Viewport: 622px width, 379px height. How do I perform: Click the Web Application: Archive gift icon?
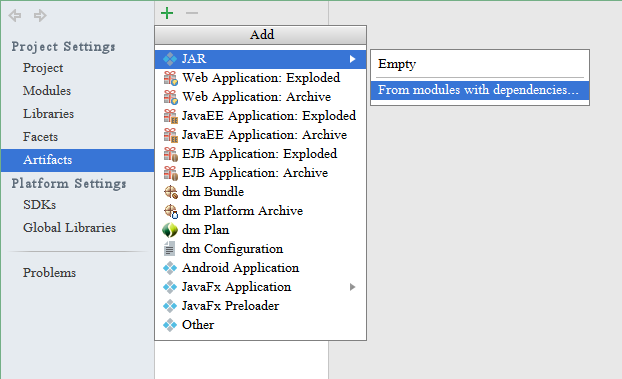[171, 97]
